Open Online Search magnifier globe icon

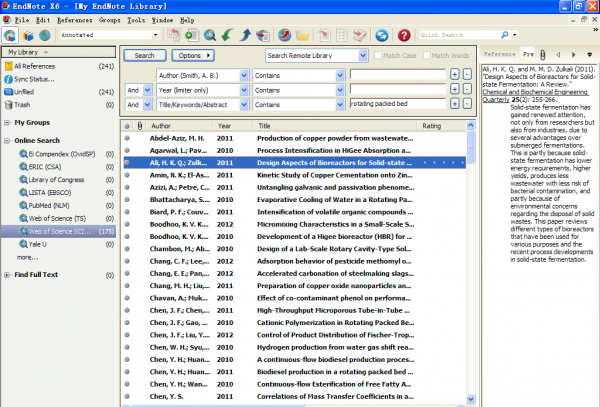[x=210, y=35]
